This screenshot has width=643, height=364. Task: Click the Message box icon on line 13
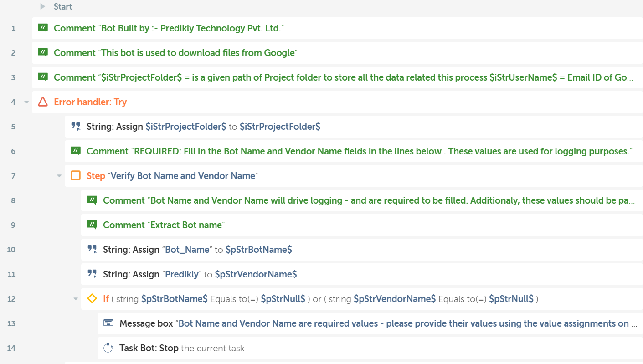(108, 323)
